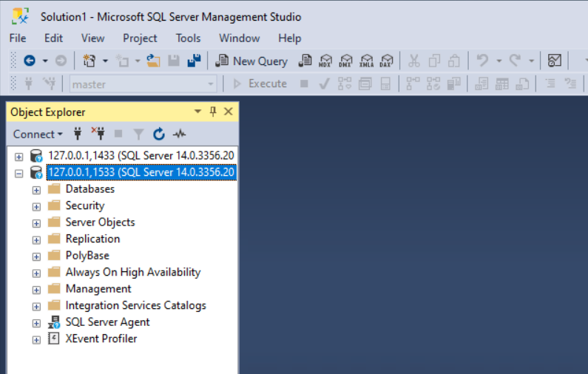This screenshot has height=374, width=588.
Task: Open the Undo history dropdown arrow
Action: 499,61
